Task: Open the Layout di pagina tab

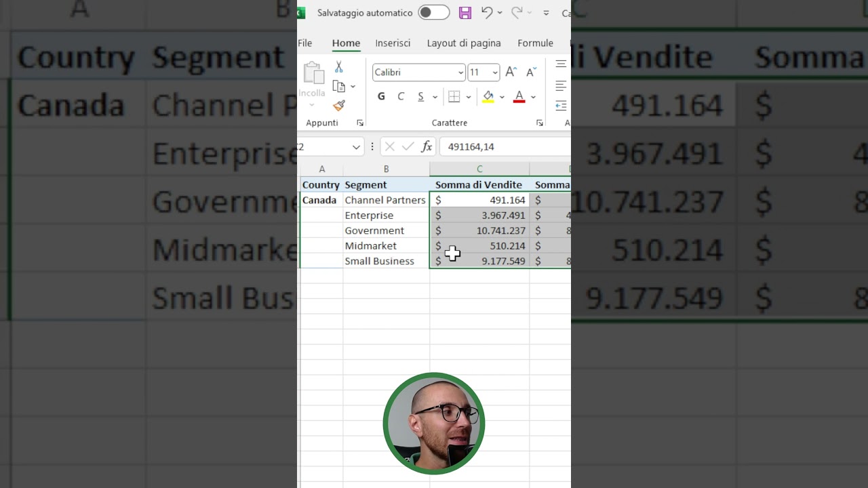Action: click(x=464, y=43)
